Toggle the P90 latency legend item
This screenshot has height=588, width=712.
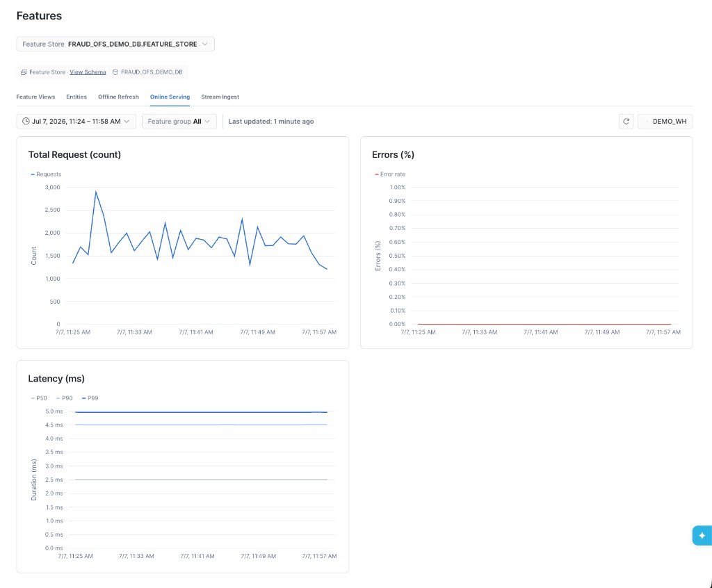65,398
